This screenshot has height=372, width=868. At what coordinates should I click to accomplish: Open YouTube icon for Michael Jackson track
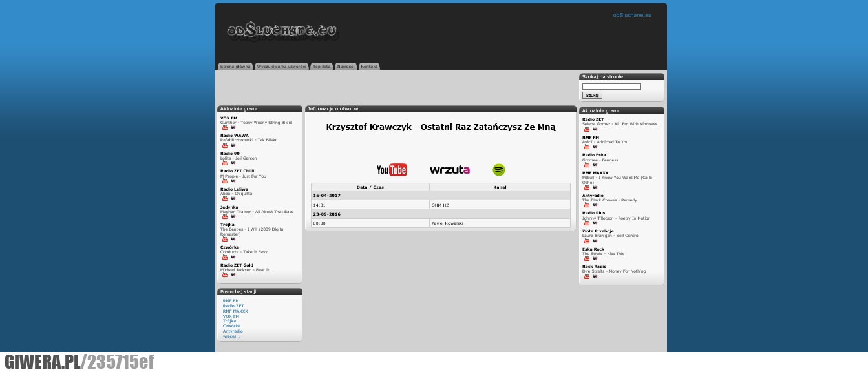(x=225, y=274)
